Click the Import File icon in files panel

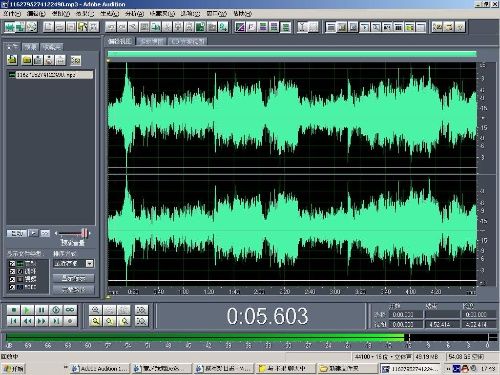(12, 60)
